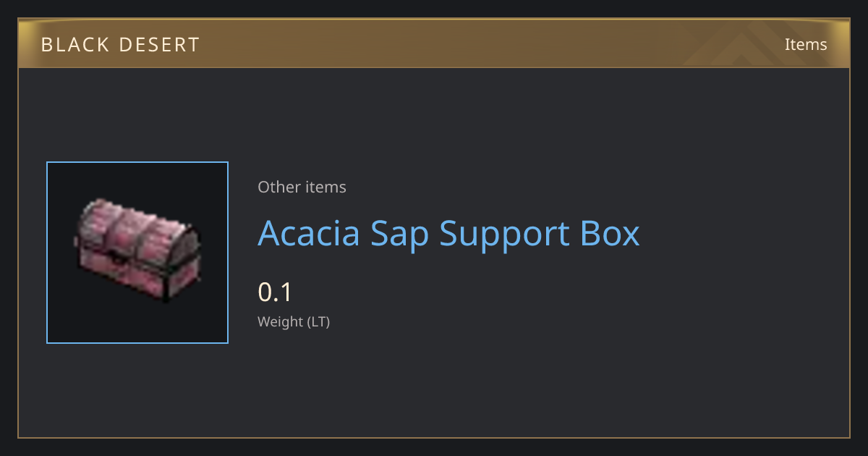Image resolution: width=868 pixels, height=456 pixels.
Task: Select the 0.1 weight value
Action: coord(275,292)
